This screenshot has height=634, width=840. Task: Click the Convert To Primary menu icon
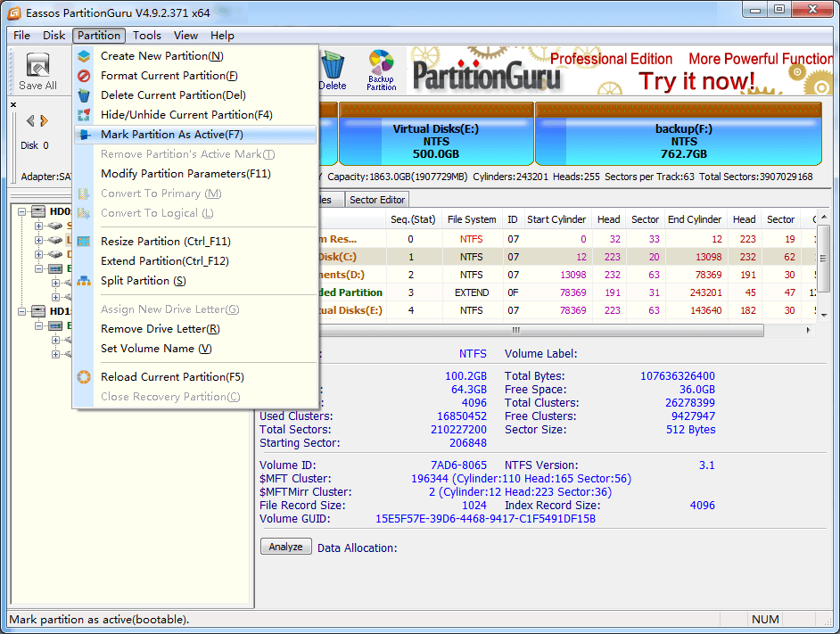[84, 193]
